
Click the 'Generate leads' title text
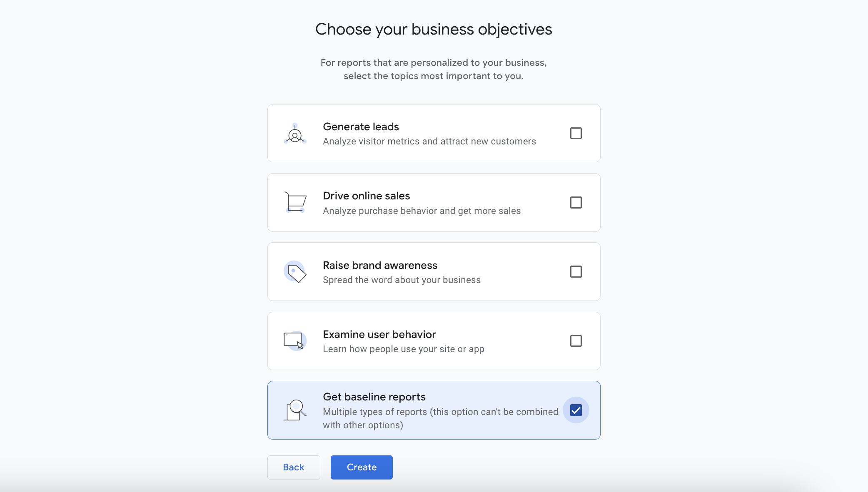point(361,127)
